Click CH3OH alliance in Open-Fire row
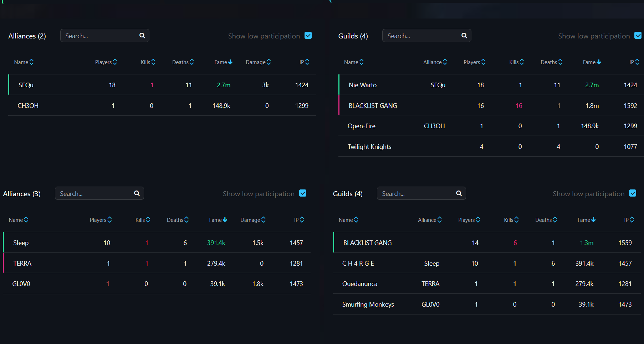Screen dimensions: 644x344 click(434, 126)
